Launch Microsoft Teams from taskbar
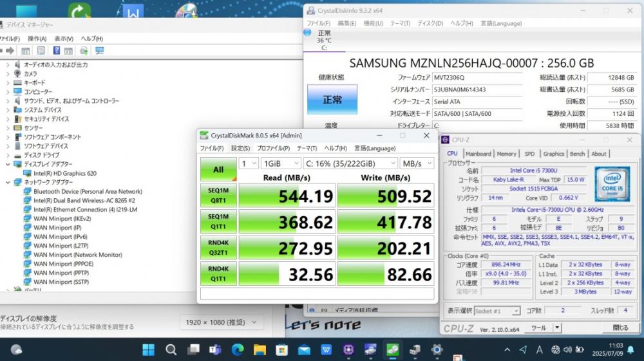Viewport: 644px width, 361px height. 215,349
